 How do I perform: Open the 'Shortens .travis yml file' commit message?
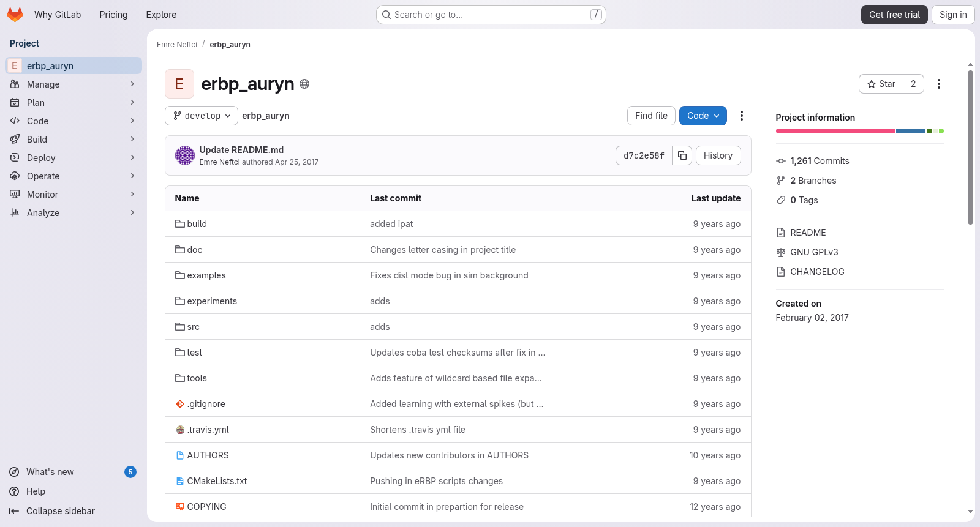pos(418,430)
